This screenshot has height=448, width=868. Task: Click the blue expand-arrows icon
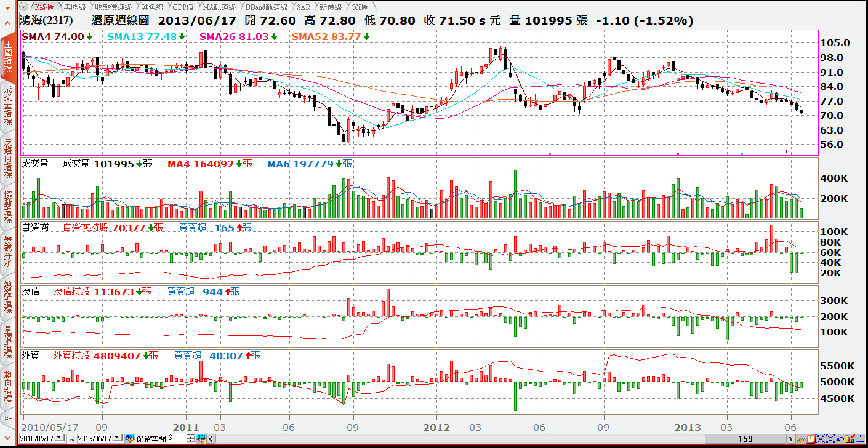(x=830, y=439)
